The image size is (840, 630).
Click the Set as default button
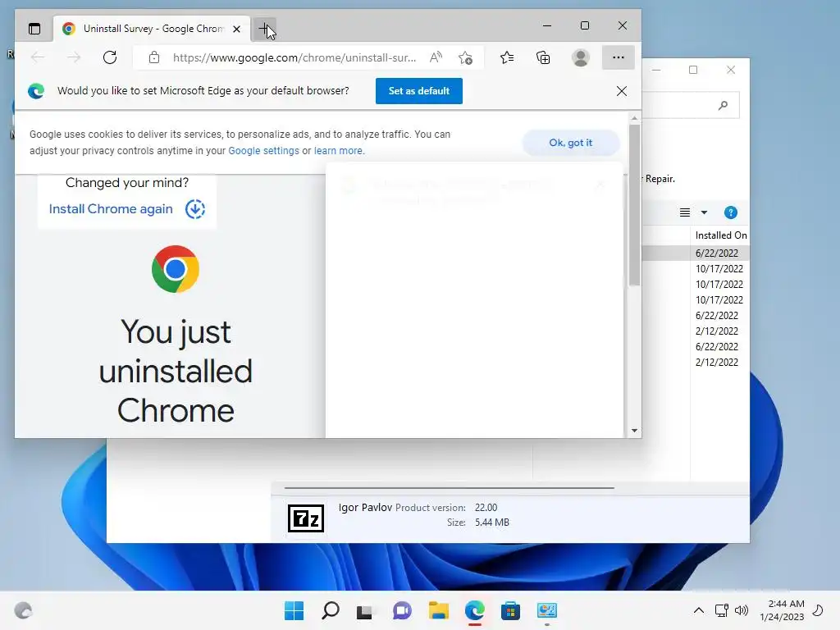[419, 91]
